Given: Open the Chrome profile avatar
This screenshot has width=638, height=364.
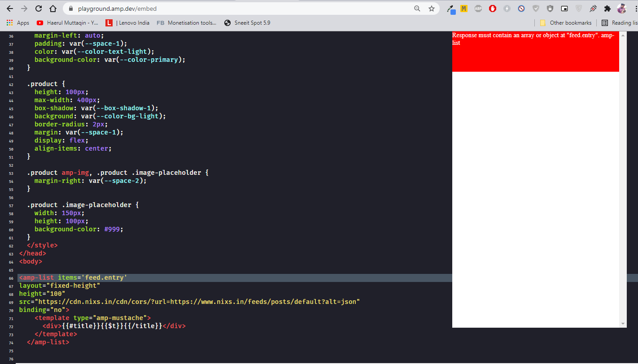Looking at the screenshot, I should (621, 9).
